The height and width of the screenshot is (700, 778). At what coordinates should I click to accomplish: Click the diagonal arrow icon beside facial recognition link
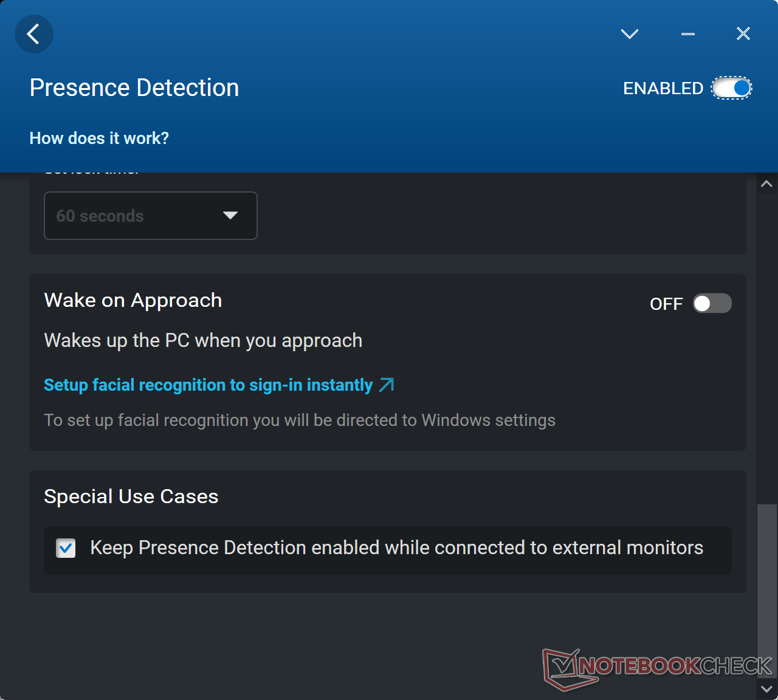(x=387, y=385)
